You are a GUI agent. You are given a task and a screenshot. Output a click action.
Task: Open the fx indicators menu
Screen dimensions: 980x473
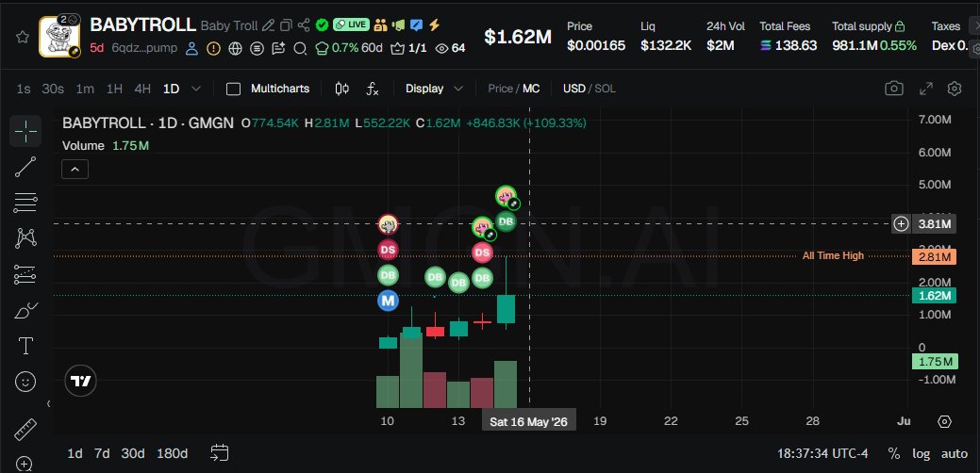tap(373, 89)
